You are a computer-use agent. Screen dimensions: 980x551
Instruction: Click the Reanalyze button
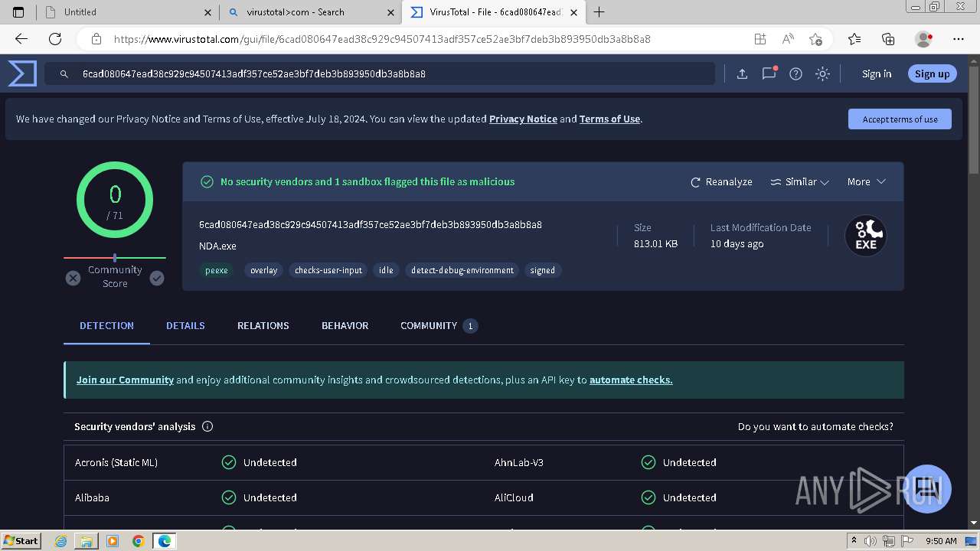tap(721, 182)
